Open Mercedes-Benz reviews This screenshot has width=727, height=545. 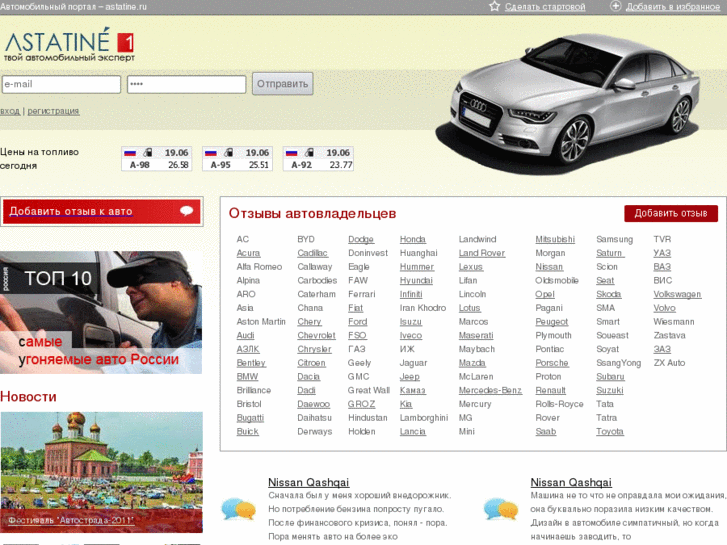tap(490, 391)
